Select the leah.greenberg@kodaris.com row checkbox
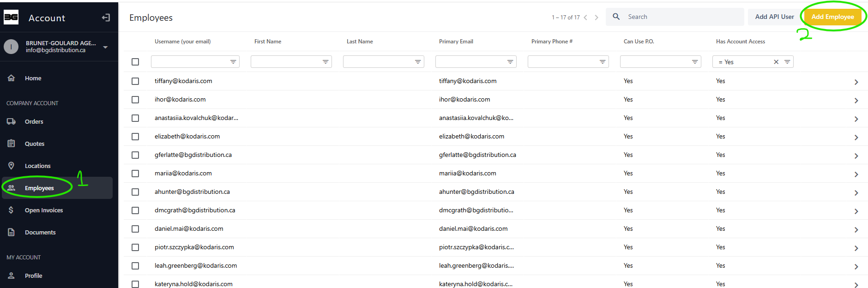The image size is (868, 288). pos(135,266)
